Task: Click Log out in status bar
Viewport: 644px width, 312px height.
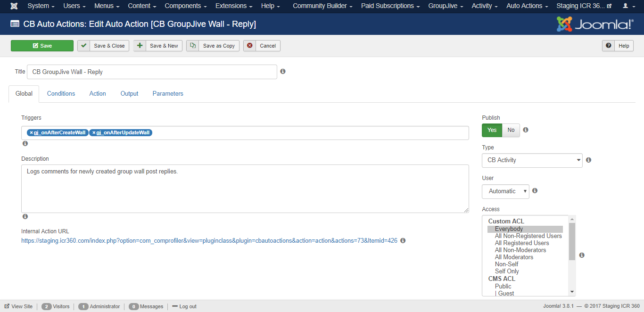Action: [x=184, y=306]
